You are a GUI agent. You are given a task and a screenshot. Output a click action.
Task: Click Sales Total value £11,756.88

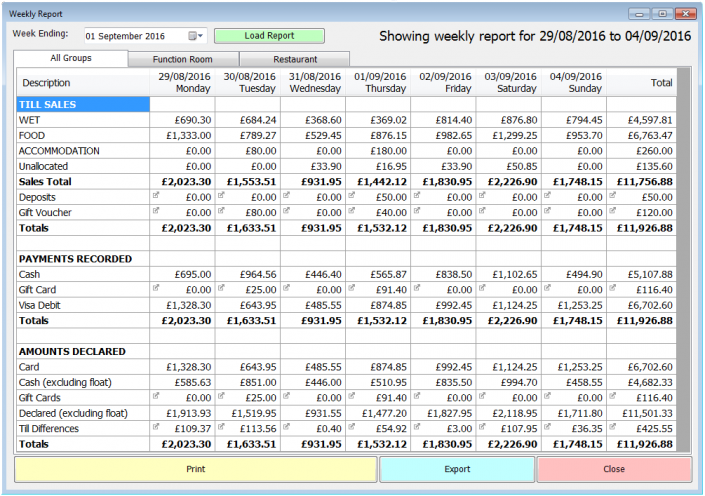tap(645, 182)
